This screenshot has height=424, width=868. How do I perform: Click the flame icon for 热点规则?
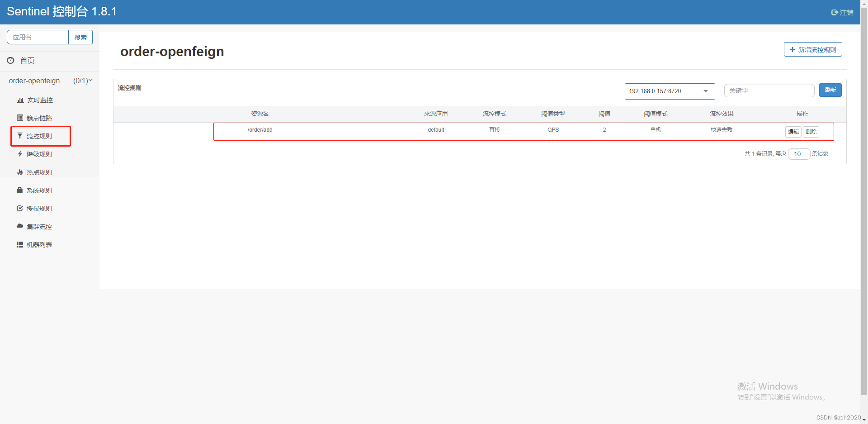[20, 172]
